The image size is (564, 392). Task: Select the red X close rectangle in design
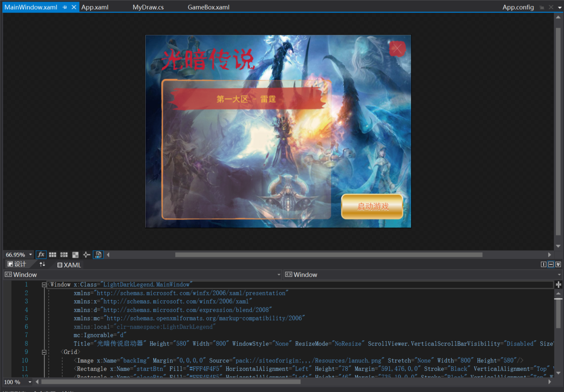397,48
